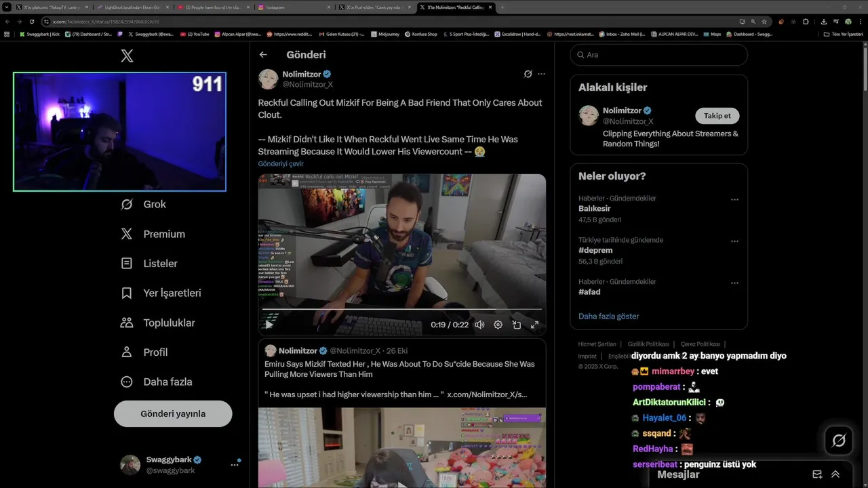Seek along the video progress bar
868x488 pixels.
click(401, 310)
